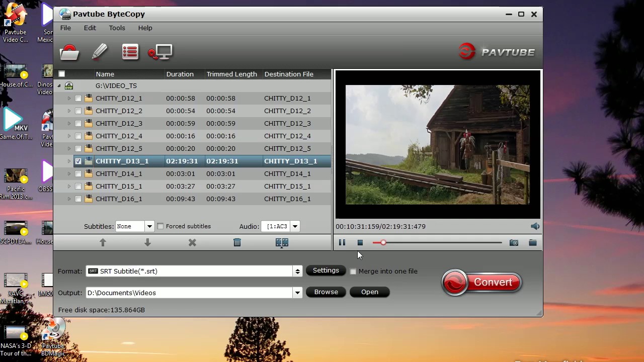This screenshot has height=362, width=644.
Task: Open the load disc folder icon
Action: pos(69,52)
